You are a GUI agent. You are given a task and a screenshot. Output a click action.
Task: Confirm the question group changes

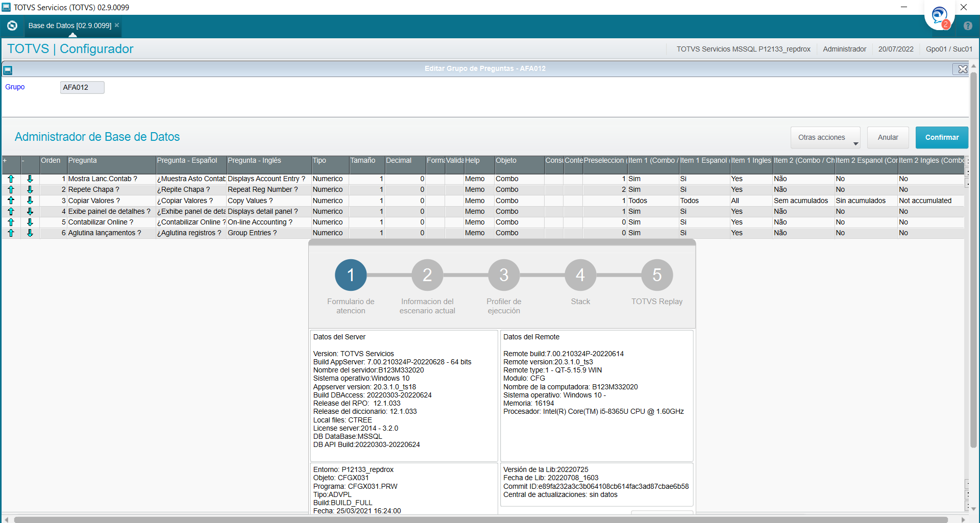(x=942, y=138)
